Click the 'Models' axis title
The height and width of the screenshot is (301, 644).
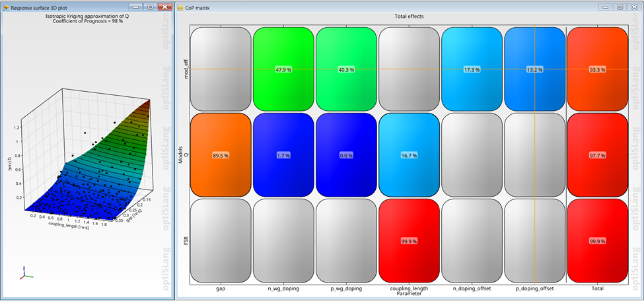181,156
